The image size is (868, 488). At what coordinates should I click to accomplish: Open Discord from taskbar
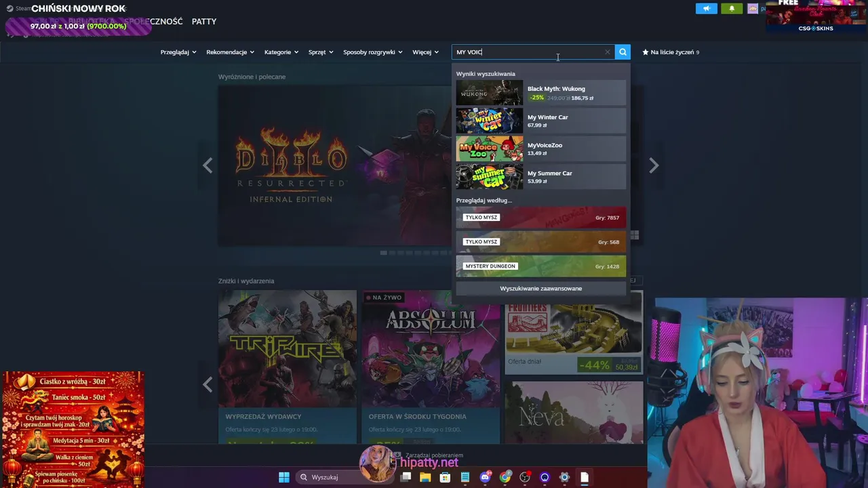pos(485,477)
